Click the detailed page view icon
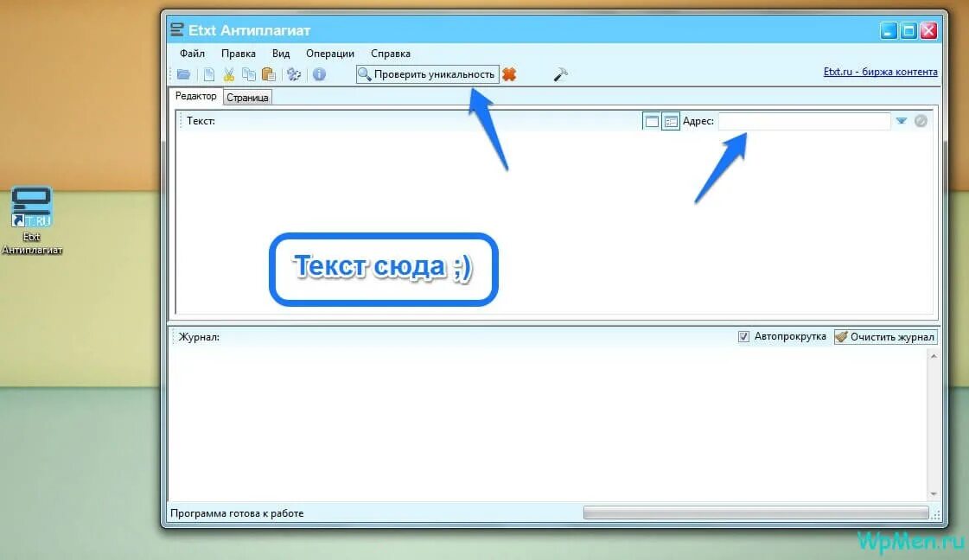Screen dimensions: 969x560 [x=671, y=121]
